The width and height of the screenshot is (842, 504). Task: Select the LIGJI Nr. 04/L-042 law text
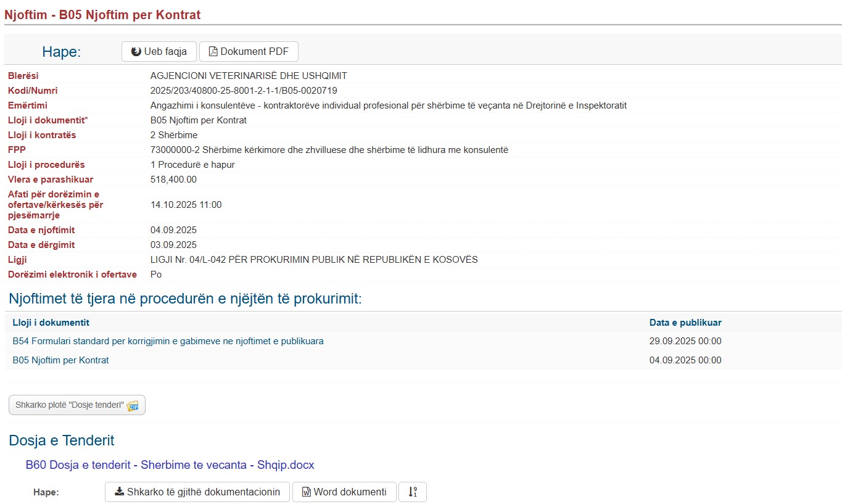tap(314, 260)
